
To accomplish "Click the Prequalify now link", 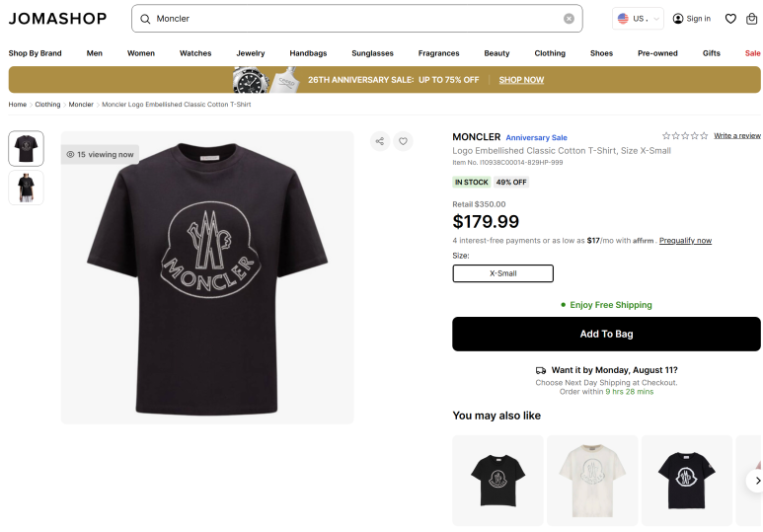I will click(x=685, y=241).
